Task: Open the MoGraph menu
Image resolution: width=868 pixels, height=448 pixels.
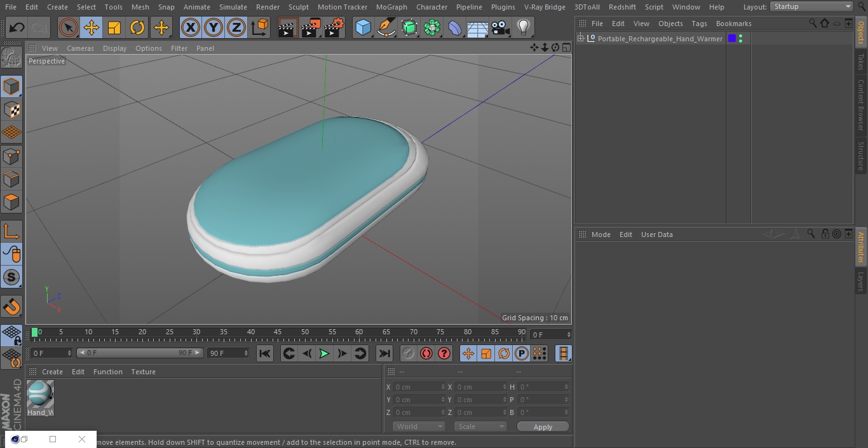Action: 391,7
